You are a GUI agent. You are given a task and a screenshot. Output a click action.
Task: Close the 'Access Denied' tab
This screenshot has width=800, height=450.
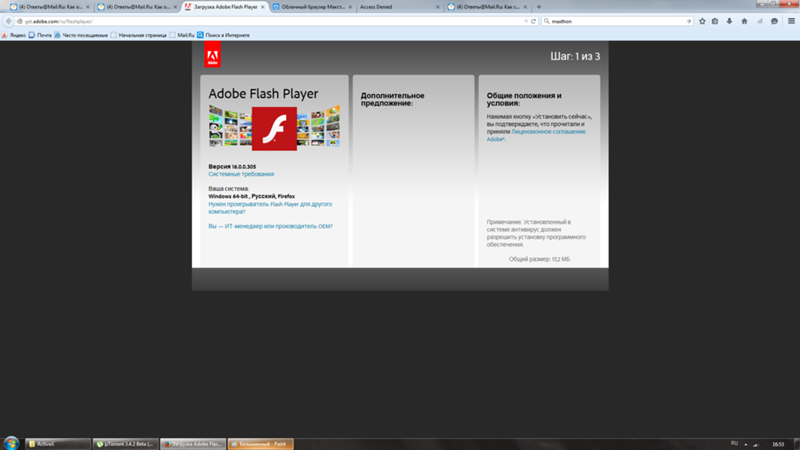pyautogui.click(x=437, y=7)
